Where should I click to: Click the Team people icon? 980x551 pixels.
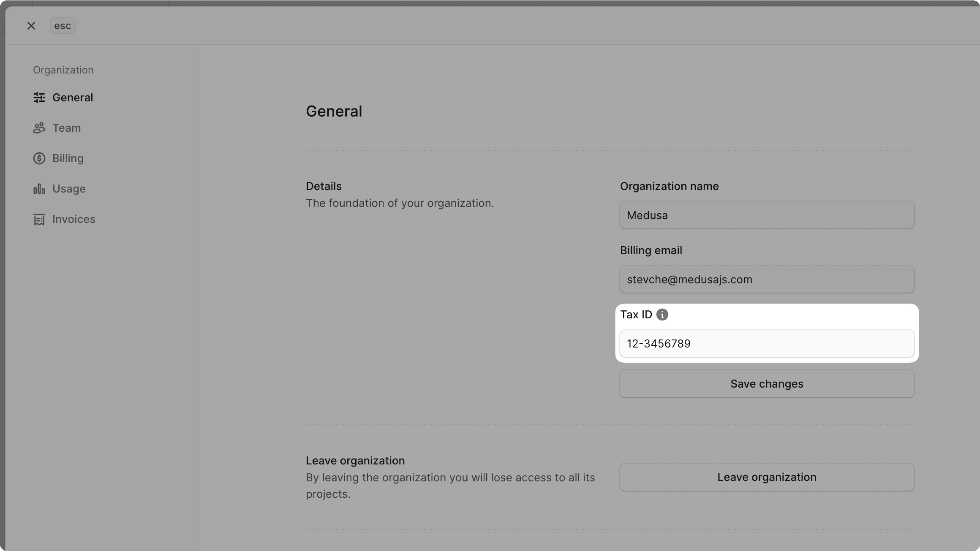click(39, 128)
